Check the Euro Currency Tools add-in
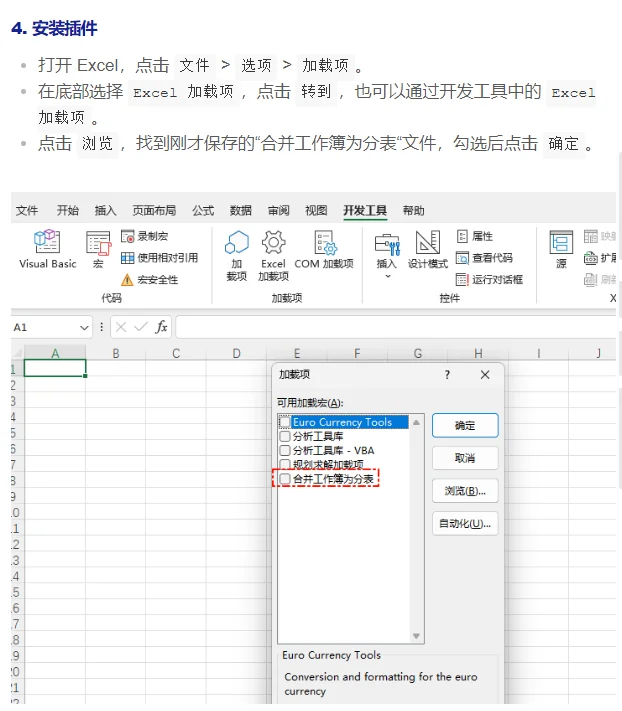The image size is (622, 711). (x=285, y=422)
